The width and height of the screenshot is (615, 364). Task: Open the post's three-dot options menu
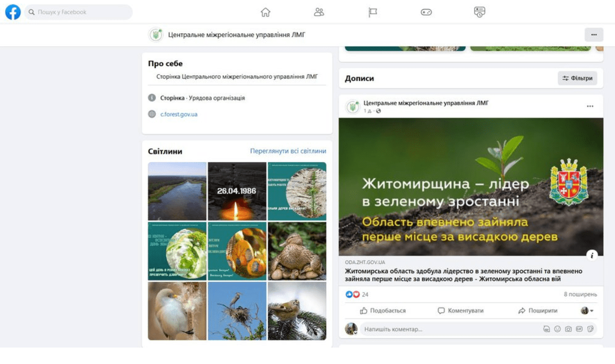point(590,106)
